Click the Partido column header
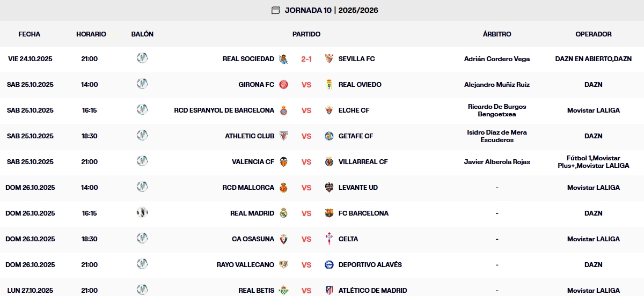The width and height of the screenshot is (644, 296). tap(306, 34)
